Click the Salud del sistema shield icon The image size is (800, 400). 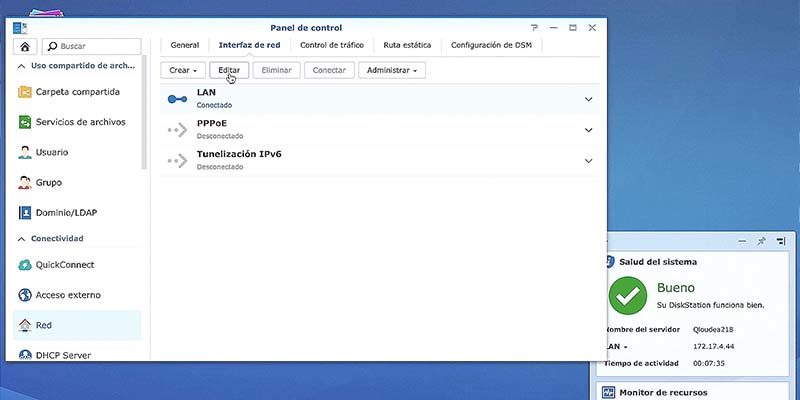click(610, 262)
